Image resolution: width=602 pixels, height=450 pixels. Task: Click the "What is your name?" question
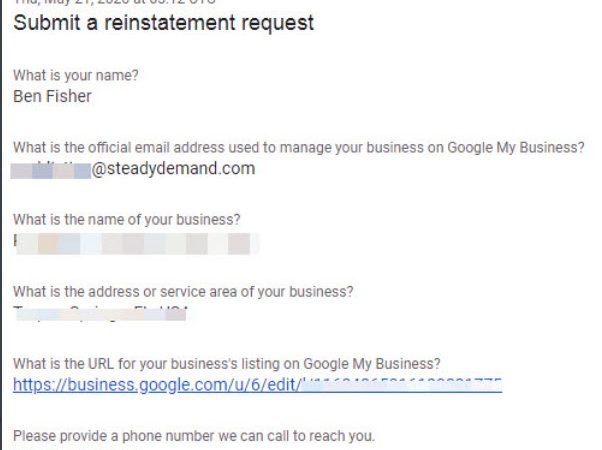click(76, 76)
